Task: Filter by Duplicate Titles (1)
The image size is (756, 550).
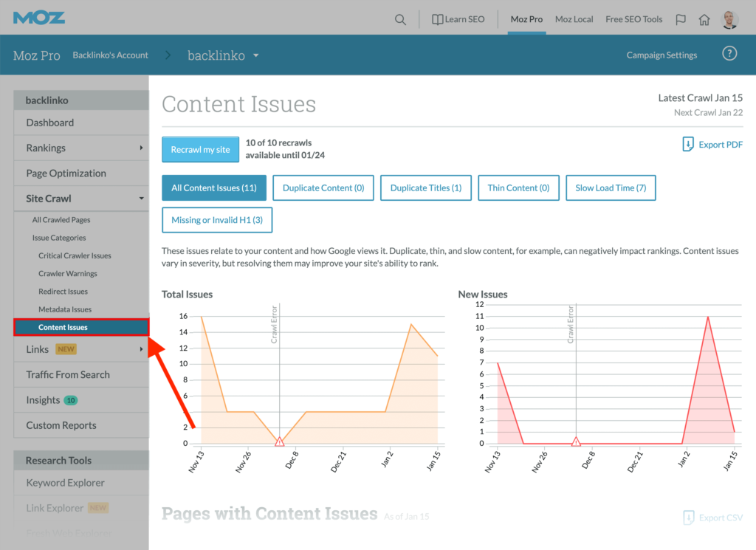Action: click(x=425, y=188)
